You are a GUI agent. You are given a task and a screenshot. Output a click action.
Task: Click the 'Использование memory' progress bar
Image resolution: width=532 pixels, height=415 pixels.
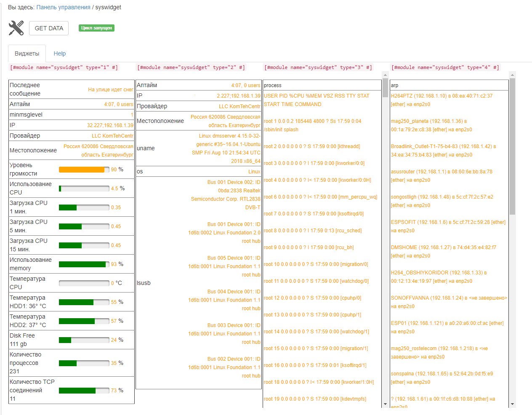[x=84, y=264]
